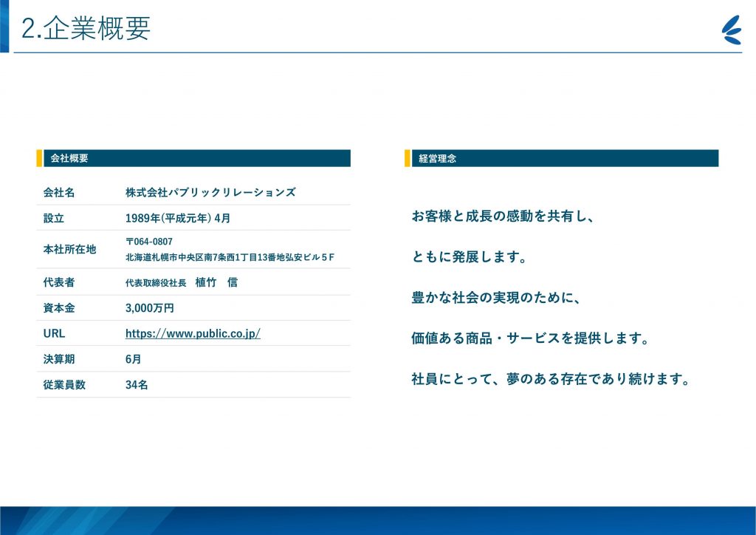Select the representative name 植竹 信

pyautogui.click(x=216, y=282)
